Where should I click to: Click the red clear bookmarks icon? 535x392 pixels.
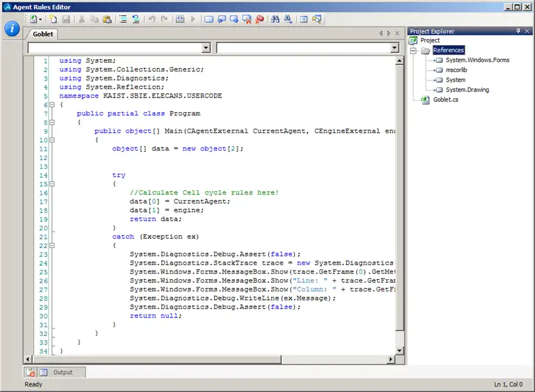[x=260, y=19]
